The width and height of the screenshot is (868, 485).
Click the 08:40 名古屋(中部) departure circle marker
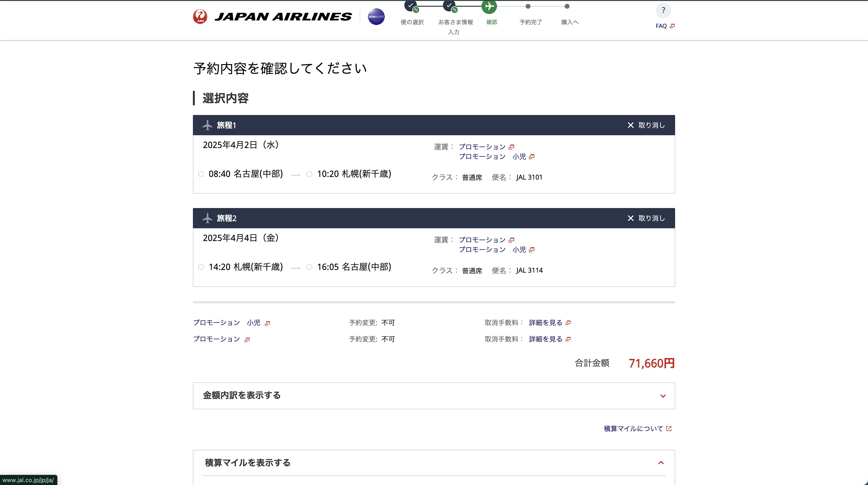(201, 174)
